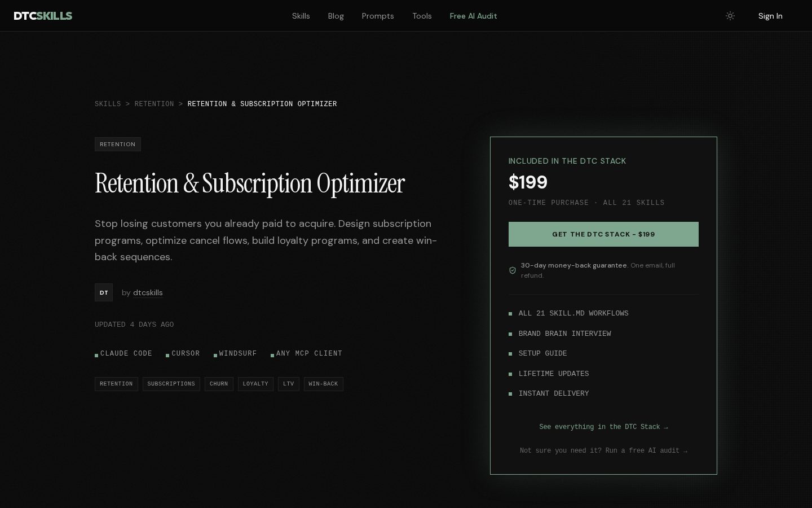Open the Free AI Audit nav item
Screen dimensions: 812x508
click(x=474, y=16)
